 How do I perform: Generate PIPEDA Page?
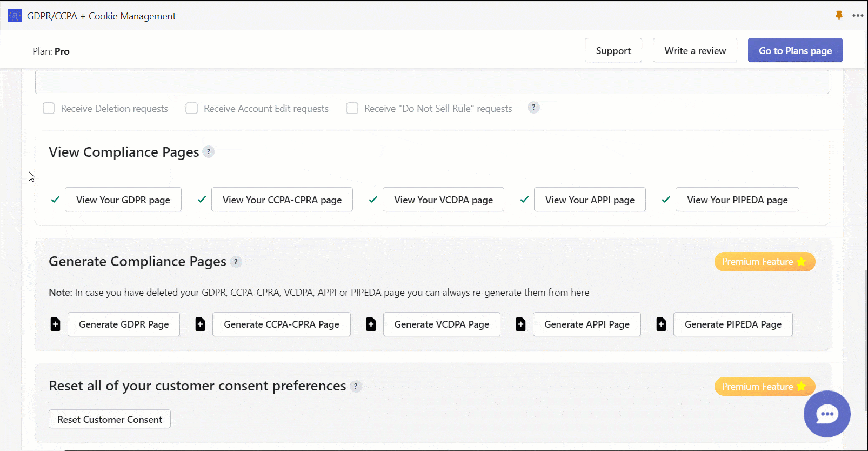733,324
